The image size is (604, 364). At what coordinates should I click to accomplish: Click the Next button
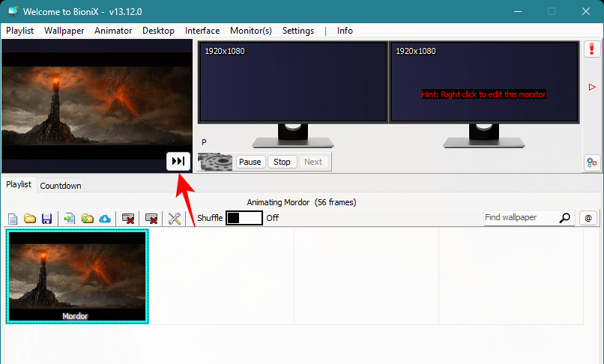tap(313, 162)
